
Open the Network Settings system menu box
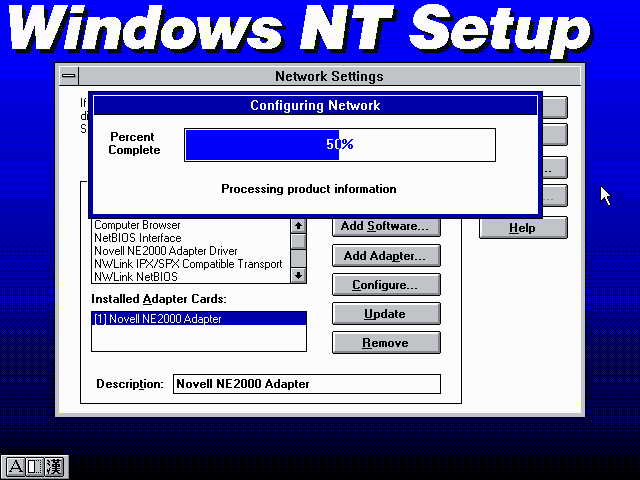point(69,76)
